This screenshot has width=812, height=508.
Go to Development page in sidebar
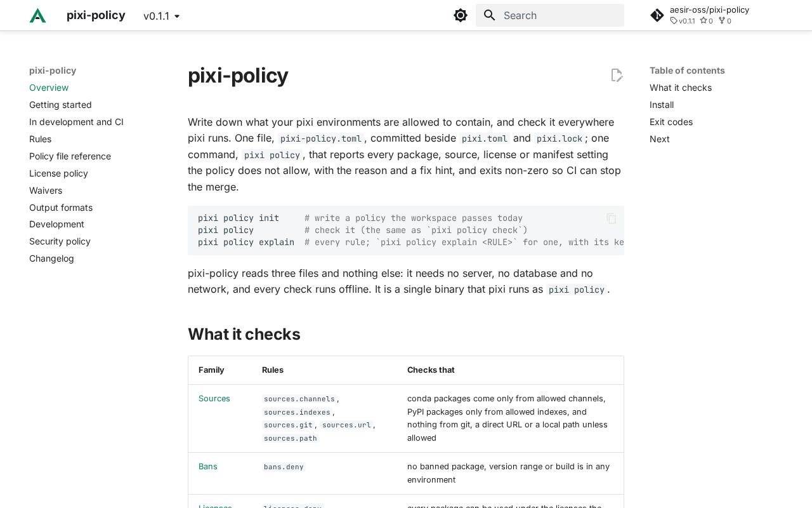click(56, 224)
